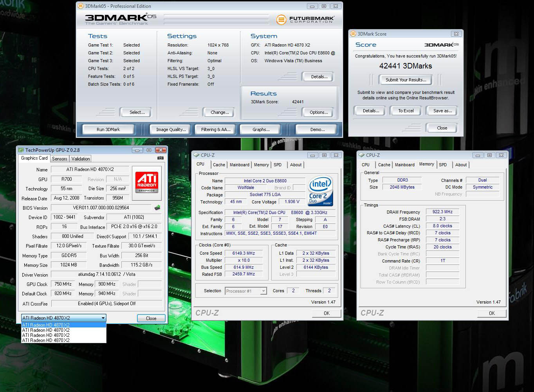Click the BIOS Version field in GPU-Z

pyautogui.click(x=101, y=208)
